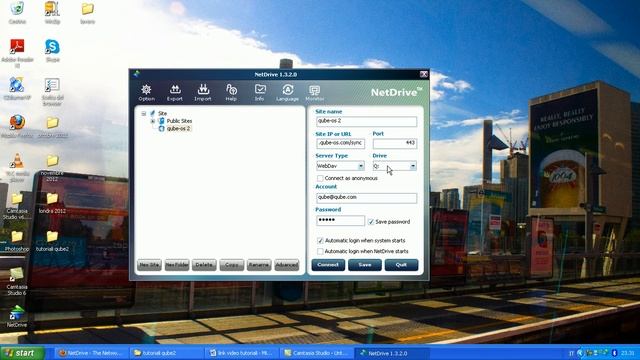
Task: Click the Copy button
Action: [x=231, y=265]
